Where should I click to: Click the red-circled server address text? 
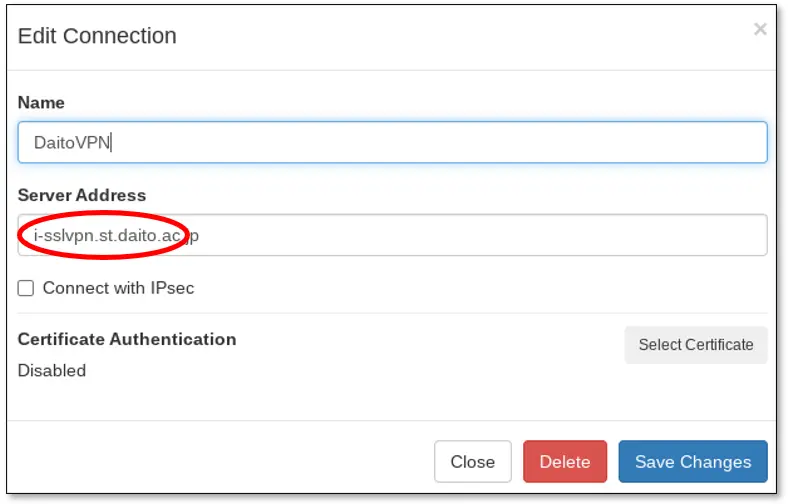pos(105,236)
